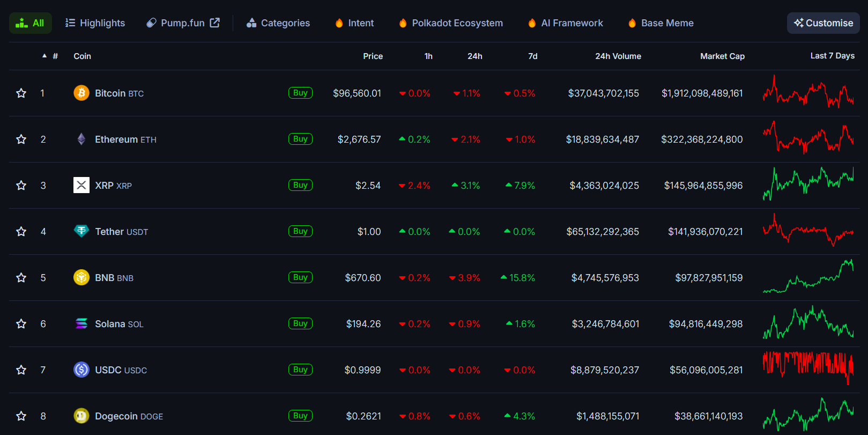This screenshot has height=435, width=868.
Task: Switch to the Highlights tab
Action: tap(95, 23)
